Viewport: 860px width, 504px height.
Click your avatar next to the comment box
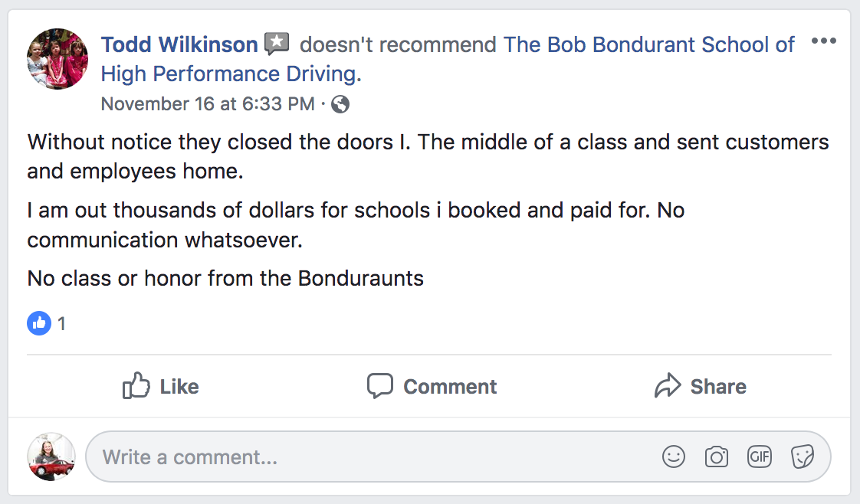click(x=51, y=457)
